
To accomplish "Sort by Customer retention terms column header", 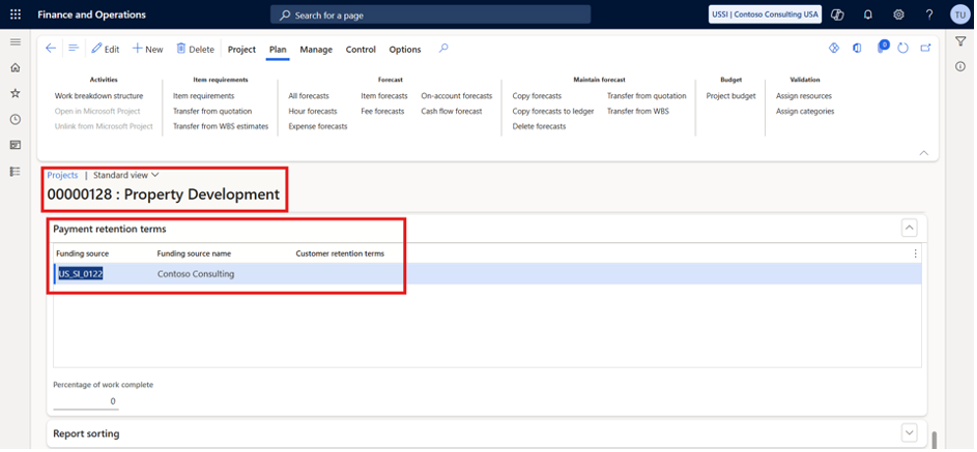I will click(x=340, y=254).
